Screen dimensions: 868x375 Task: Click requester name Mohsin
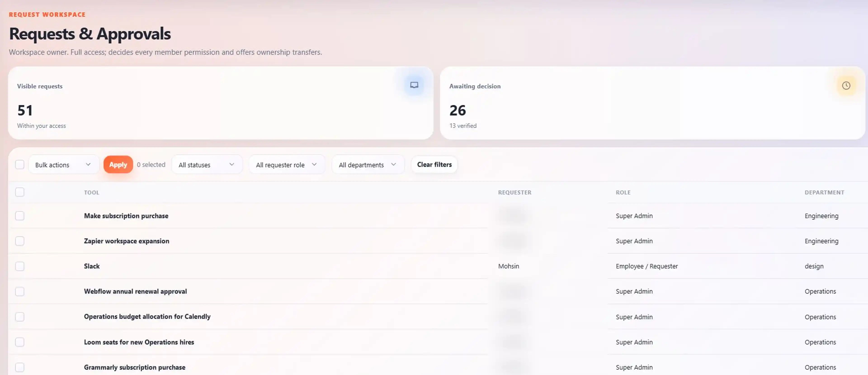[x=508, y=266]
